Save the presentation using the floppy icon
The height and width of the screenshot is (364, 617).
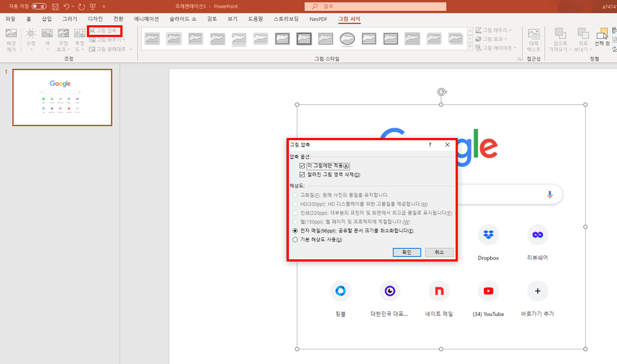[x=55, y=6]
